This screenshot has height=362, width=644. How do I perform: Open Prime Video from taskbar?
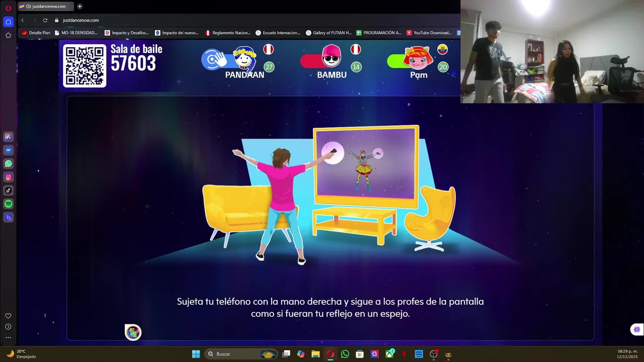pyautogui.click(x=419, y=354)
